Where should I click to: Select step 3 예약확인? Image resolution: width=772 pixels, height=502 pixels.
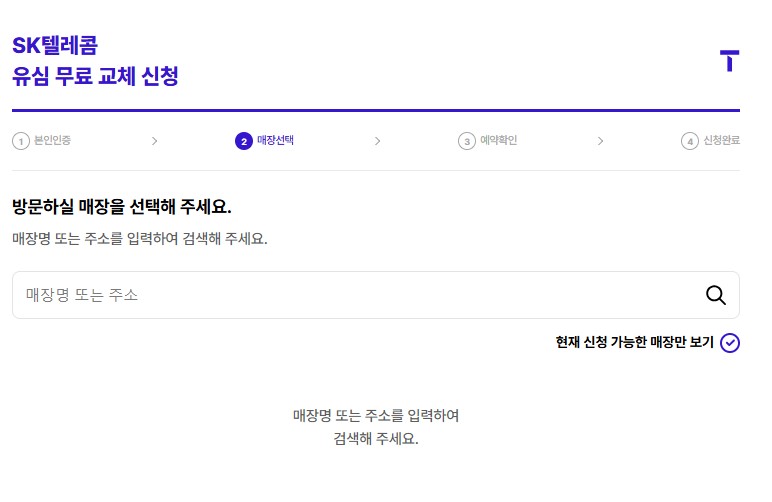[x=487, y=141]
